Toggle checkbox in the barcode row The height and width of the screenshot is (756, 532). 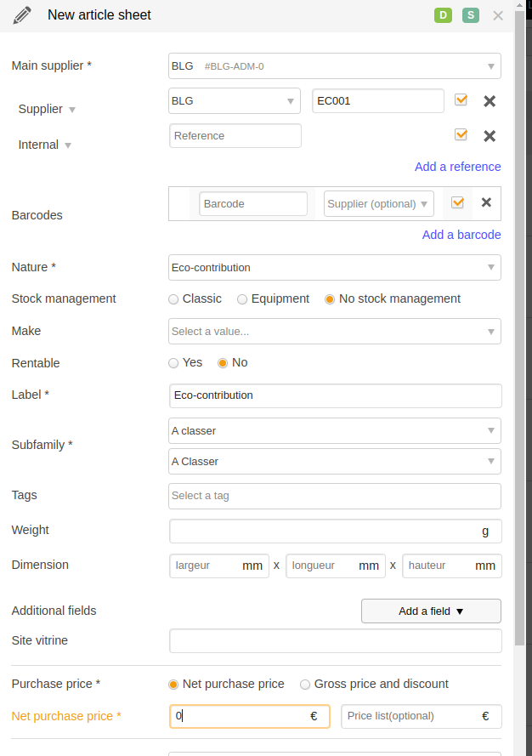(458, 202)
